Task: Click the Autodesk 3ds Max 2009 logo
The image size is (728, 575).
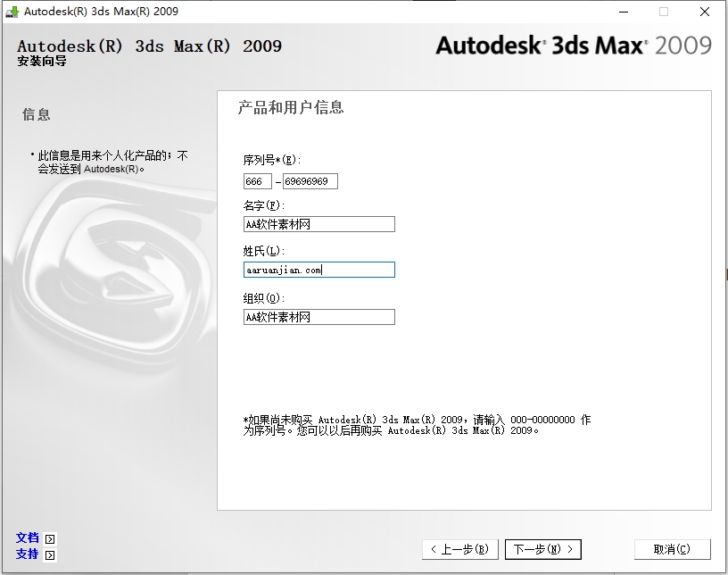Action: coord(573,46)
